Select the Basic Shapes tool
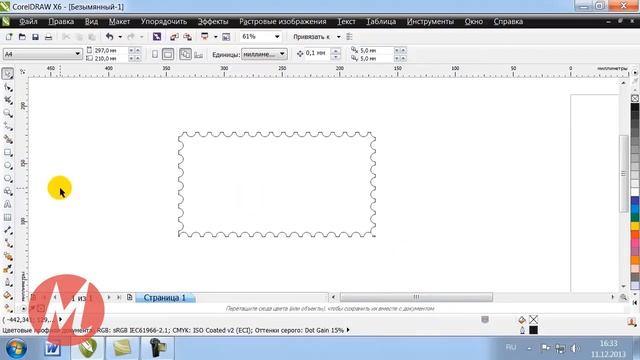This screenshot has height=360, width=640. point(8,191)
